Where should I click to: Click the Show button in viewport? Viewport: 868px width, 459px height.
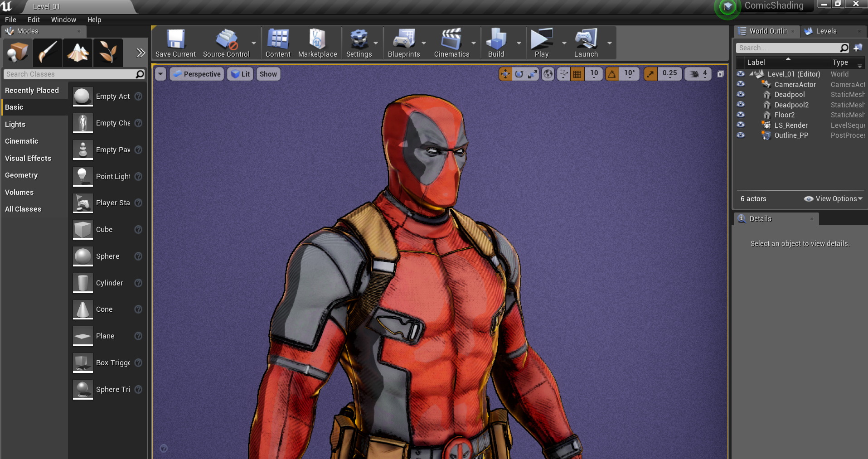(268, 74)
